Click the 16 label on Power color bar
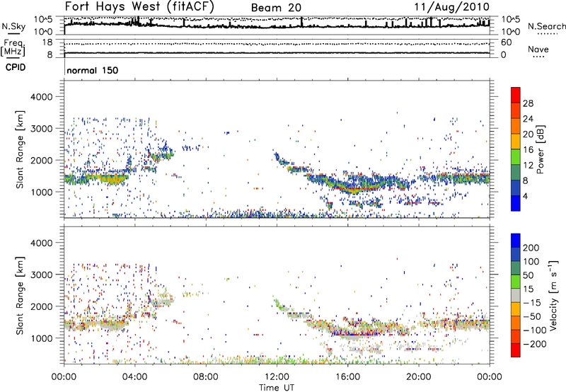Screen dimensions: 566x392 (528, 150)
